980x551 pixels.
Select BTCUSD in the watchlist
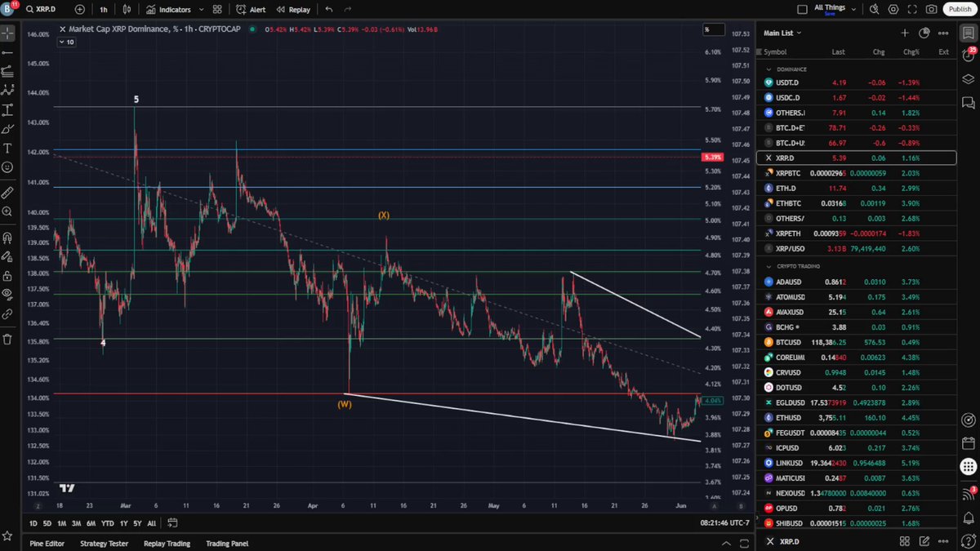pyautogui.click(x=857, y=342)
